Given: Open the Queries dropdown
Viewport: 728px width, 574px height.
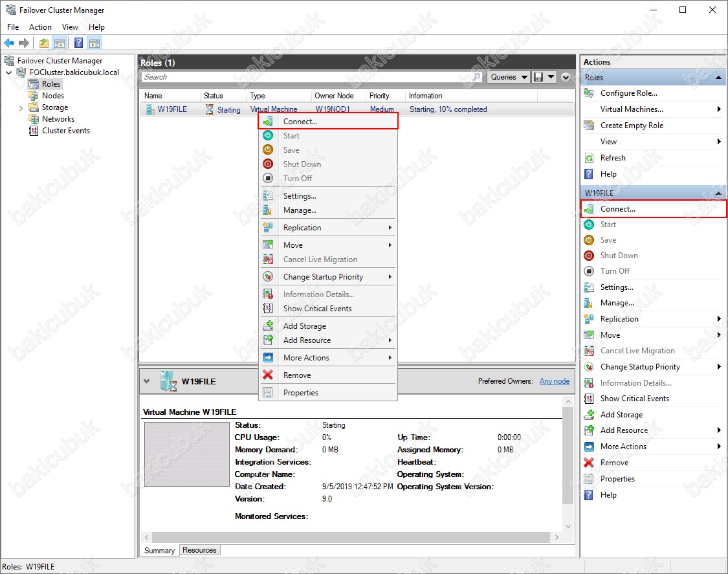Looking at the screenshot, I should pos(509,77).
